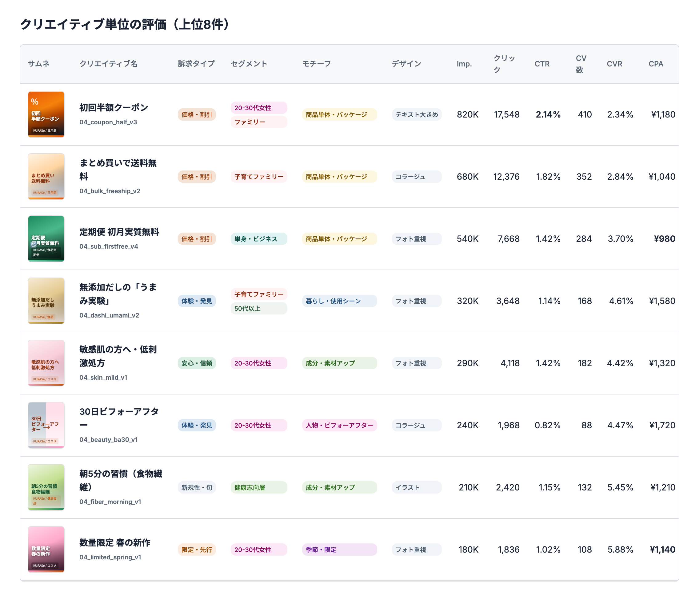Click the イラスト design tag
The height and width of the screenshot is (616, 699).
click(x=417, y=487)
